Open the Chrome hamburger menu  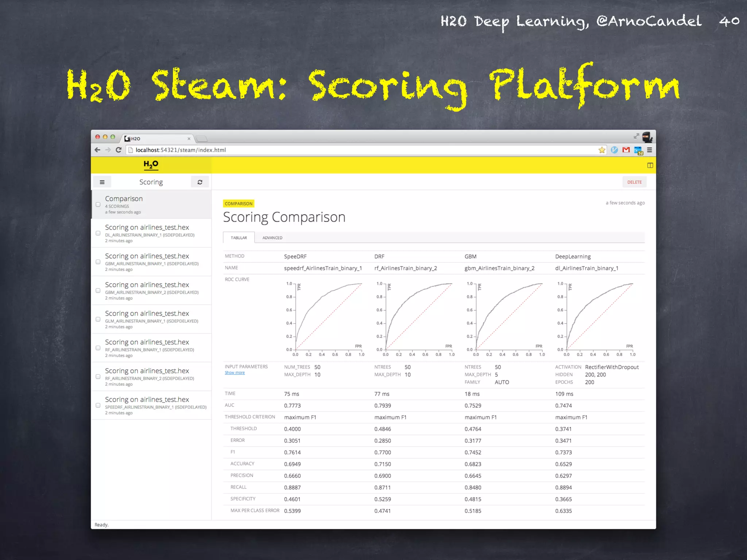click(650, 150)
